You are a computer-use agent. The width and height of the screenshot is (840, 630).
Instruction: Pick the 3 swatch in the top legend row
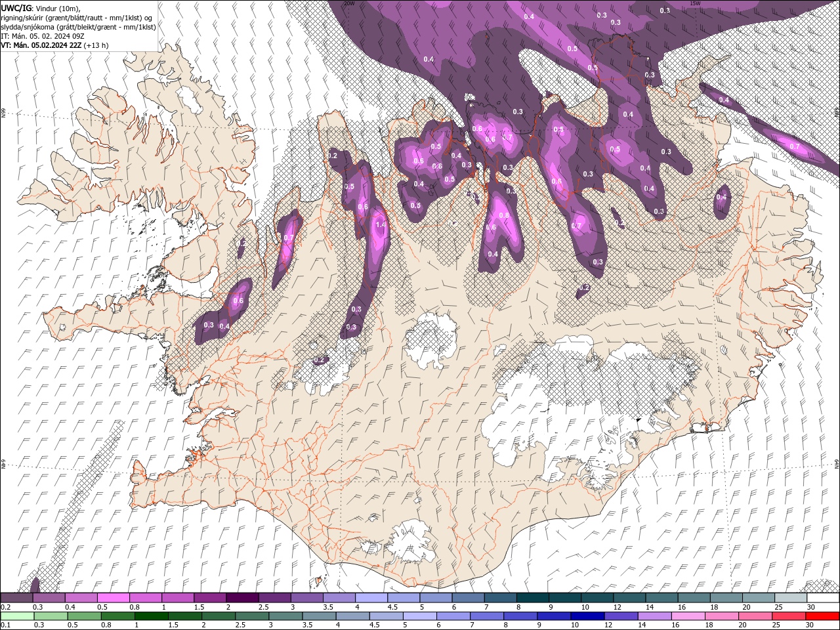tap(307, 598)
